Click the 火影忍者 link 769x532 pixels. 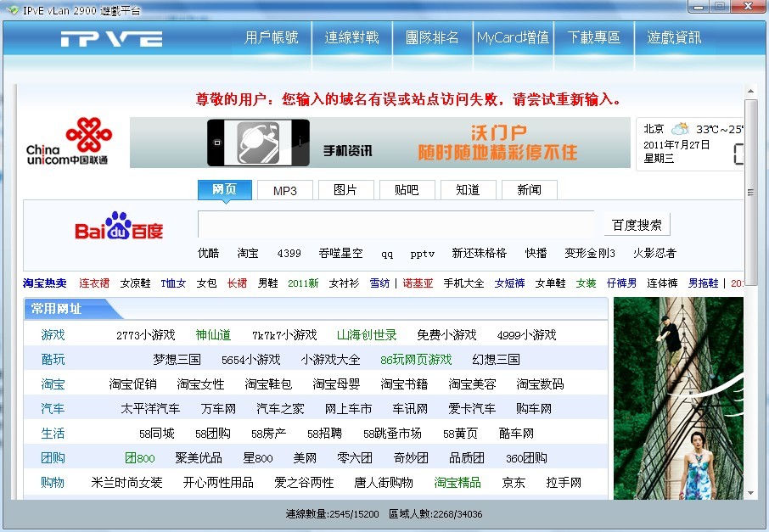(654, 253)
